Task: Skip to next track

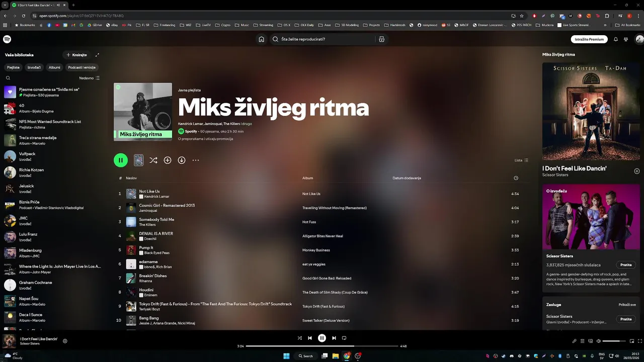Action: click(334, 338)
